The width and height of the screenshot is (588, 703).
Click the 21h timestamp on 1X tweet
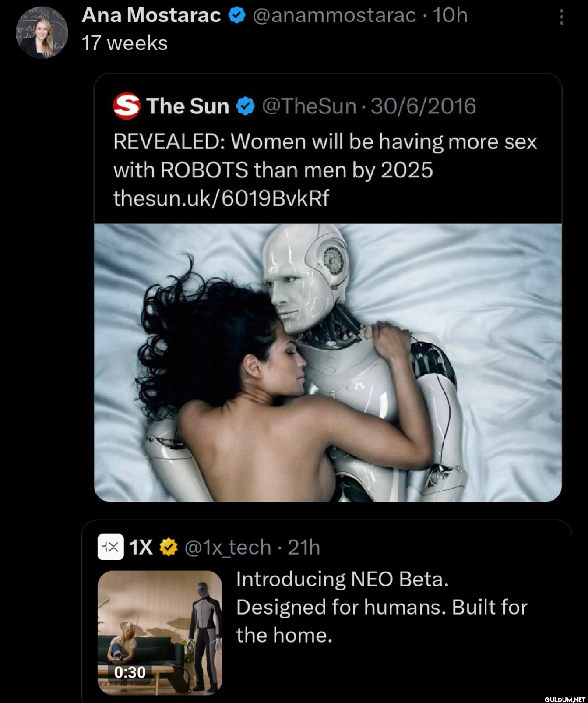[304, 548]
